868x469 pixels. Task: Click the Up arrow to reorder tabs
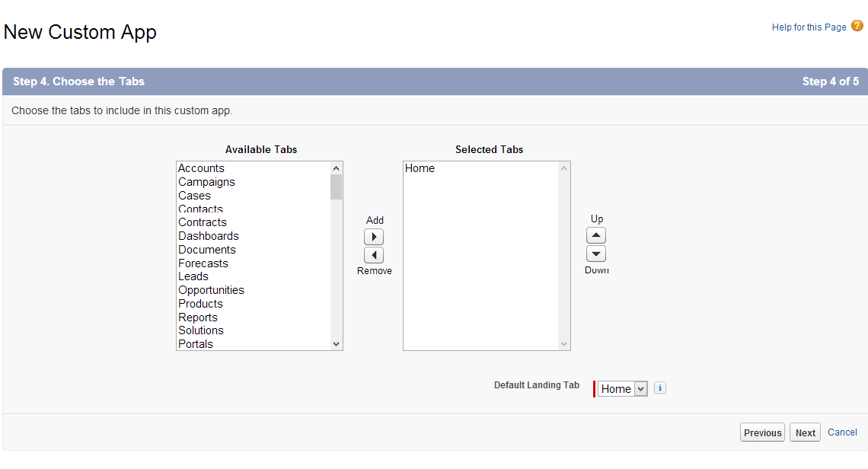[596, 235]
